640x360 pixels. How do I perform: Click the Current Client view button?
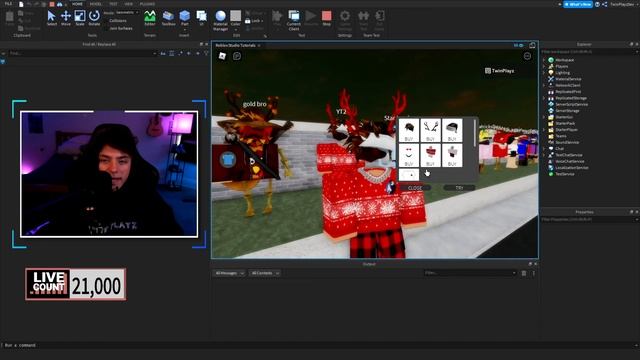point(293,20)
